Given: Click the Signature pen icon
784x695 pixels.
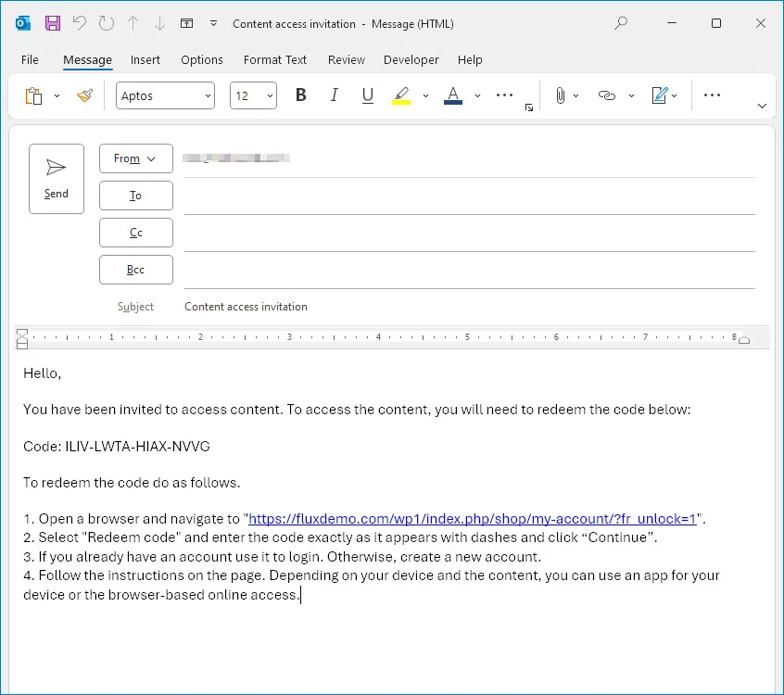Looking at the screenshot, I should 660,95.
